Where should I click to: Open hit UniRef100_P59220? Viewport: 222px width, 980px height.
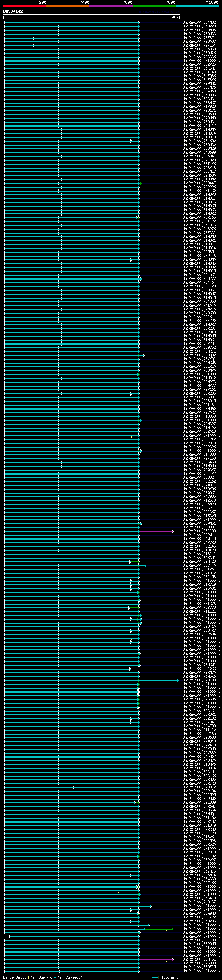(x=199, y=26)
